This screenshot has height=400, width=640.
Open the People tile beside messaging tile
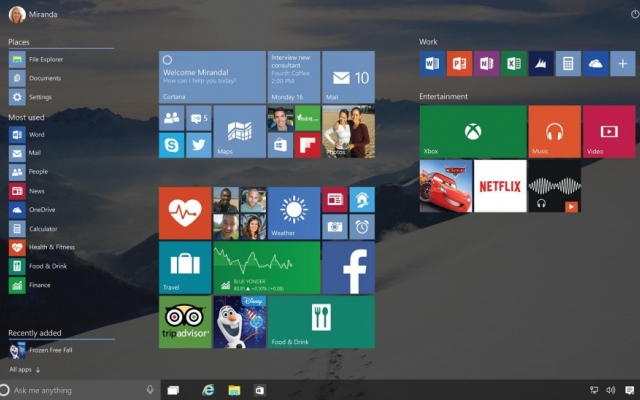pyautogui.click(x=171, y=118)
